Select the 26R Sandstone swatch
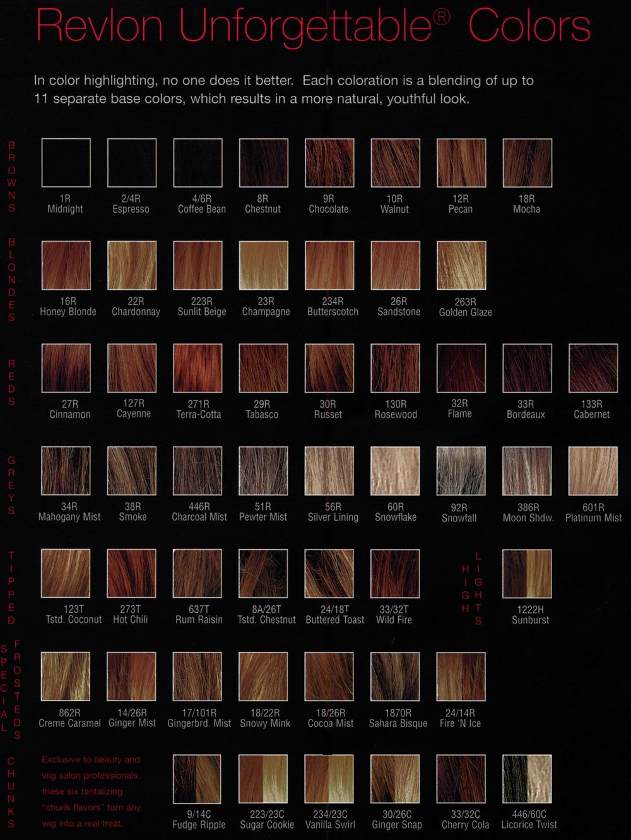The width and height of the screenshot is (631, 840). (x=395, y=266)
